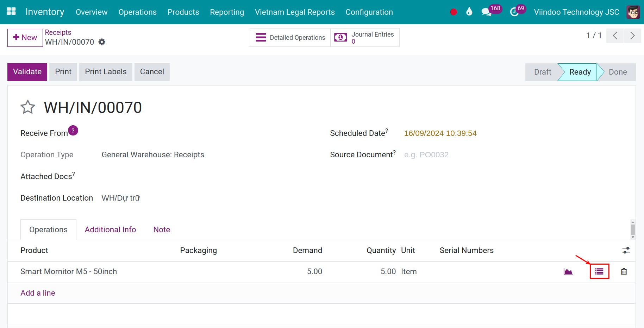Open the apps grid home menu
Screen dimensions: 644x328
[x=11, y=12]
